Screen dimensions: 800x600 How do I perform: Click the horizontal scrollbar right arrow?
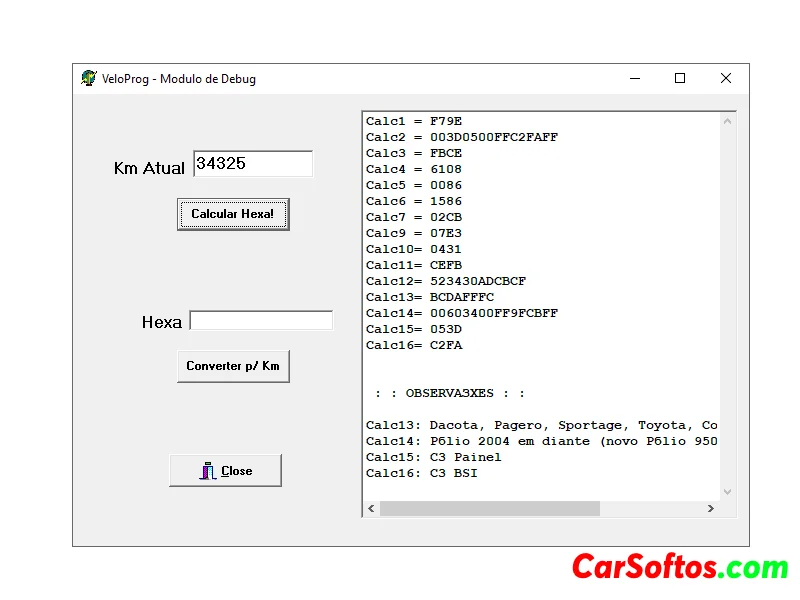point(710,508)
